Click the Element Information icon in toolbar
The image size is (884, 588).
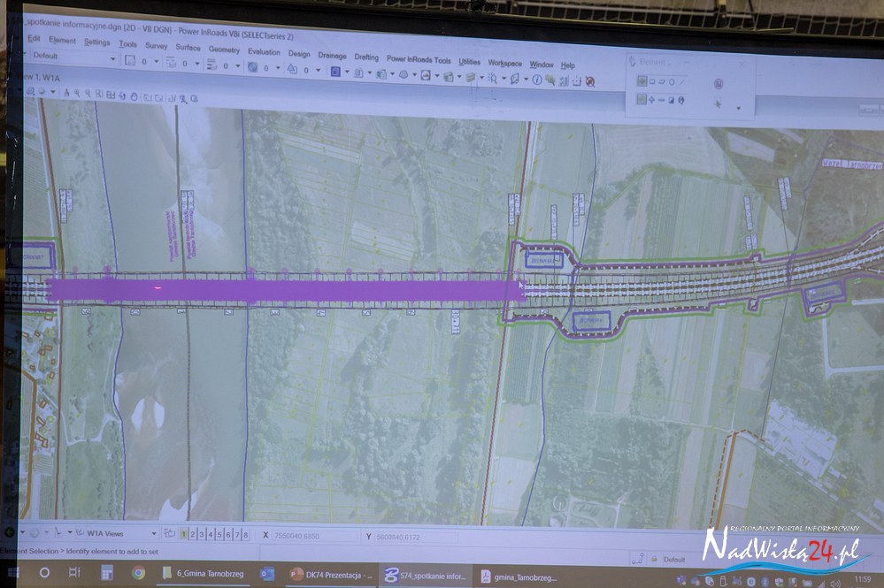pyautogui.click(x=536, y=80)
